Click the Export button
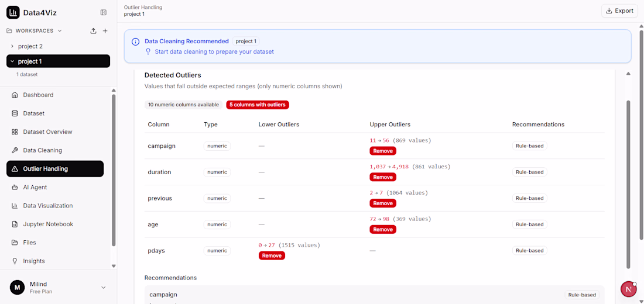This screenshot has width=644, height=304. (619, 11)
